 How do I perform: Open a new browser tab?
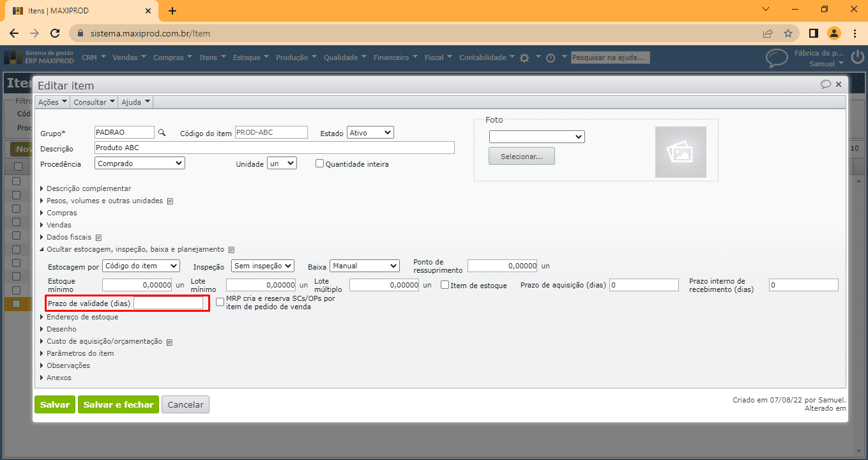coord(172,11)
